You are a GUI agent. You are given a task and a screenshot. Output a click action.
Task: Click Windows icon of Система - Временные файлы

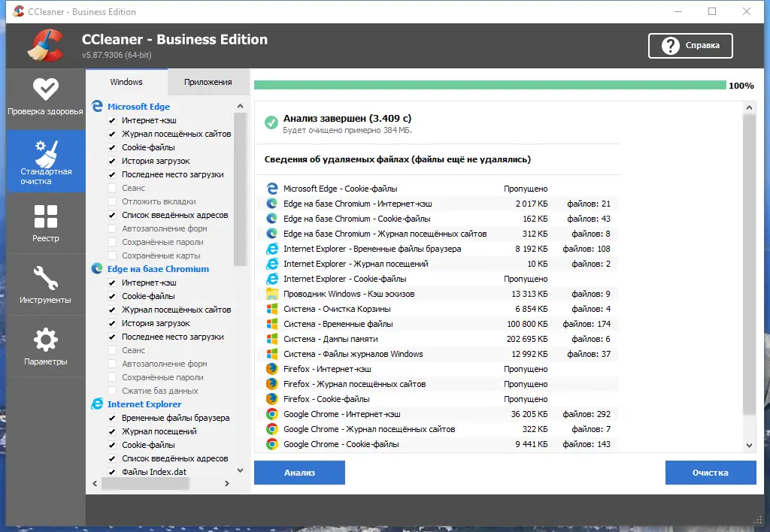271,324
